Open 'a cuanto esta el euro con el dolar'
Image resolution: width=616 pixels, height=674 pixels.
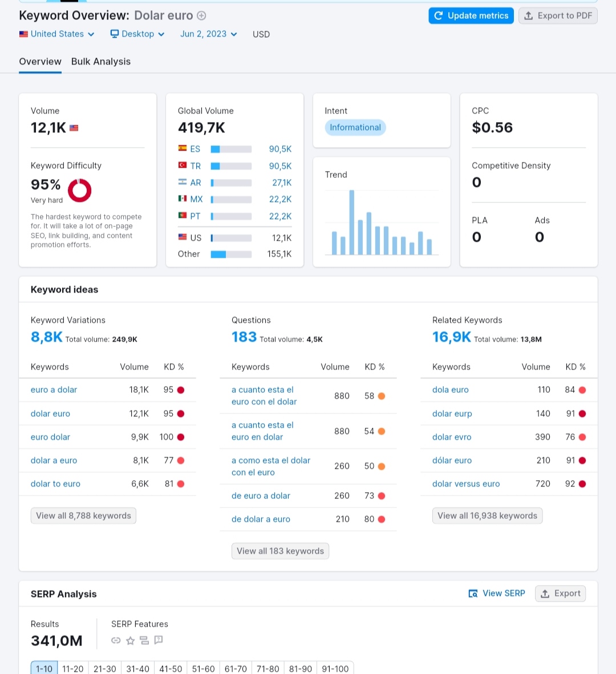point(264,396)
